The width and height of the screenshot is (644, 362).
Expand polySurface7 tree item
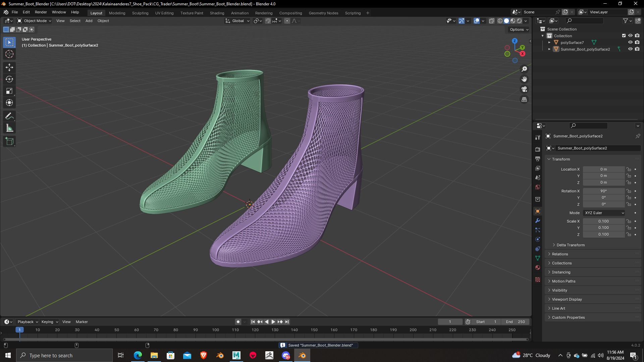pos(549,43)
